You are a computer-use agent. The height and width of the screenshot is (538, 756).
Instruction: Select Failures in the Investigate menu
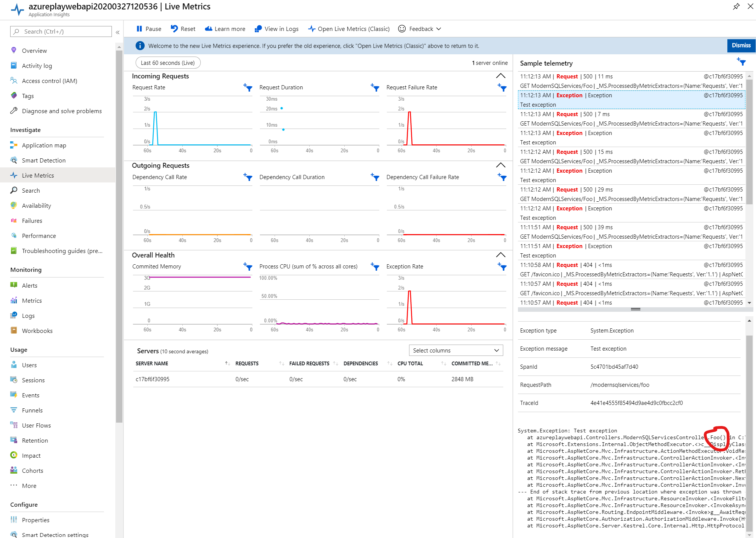tap(32, 221)
